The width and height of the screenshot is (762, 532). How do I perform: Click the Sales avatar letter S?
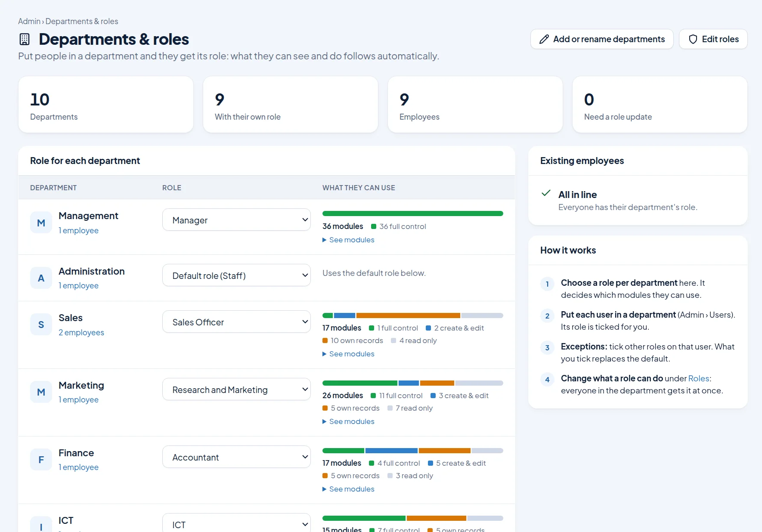tap(41, 325)
